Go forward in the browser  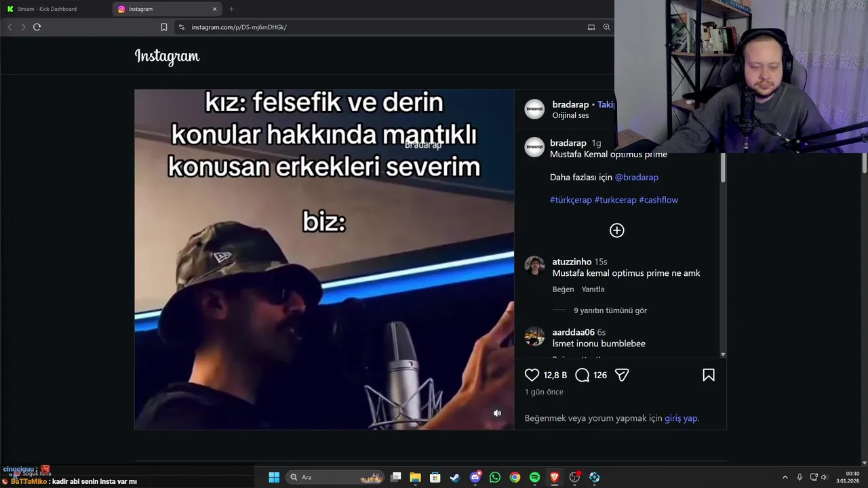[x=23, y=27]
